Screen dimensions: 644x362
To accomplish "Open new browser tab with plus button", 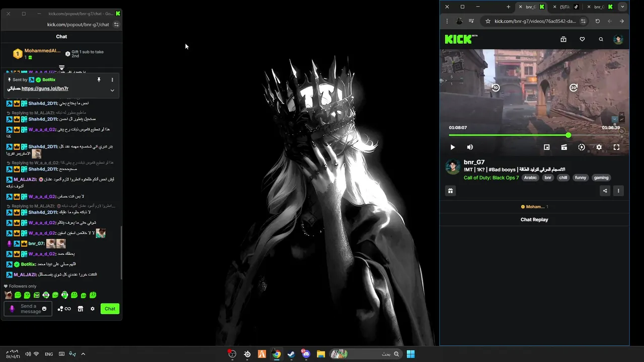I will click(x=508, y=7).
